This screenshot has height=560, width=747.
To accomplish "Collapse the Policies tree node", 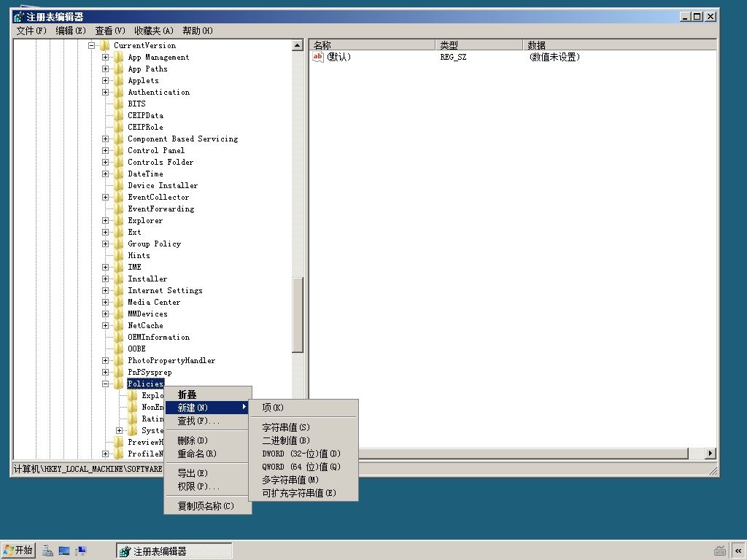I will click(x=105, y=384).
